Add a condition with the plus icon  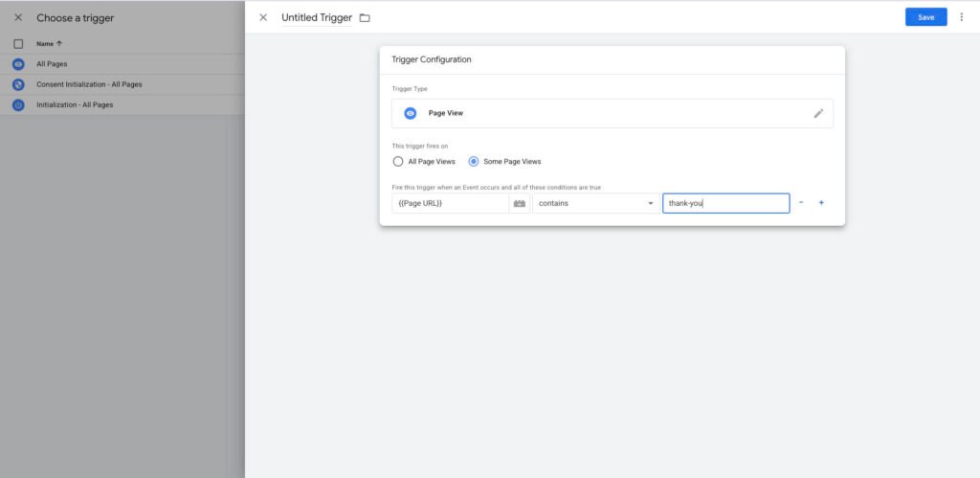[x=821, y=203]
